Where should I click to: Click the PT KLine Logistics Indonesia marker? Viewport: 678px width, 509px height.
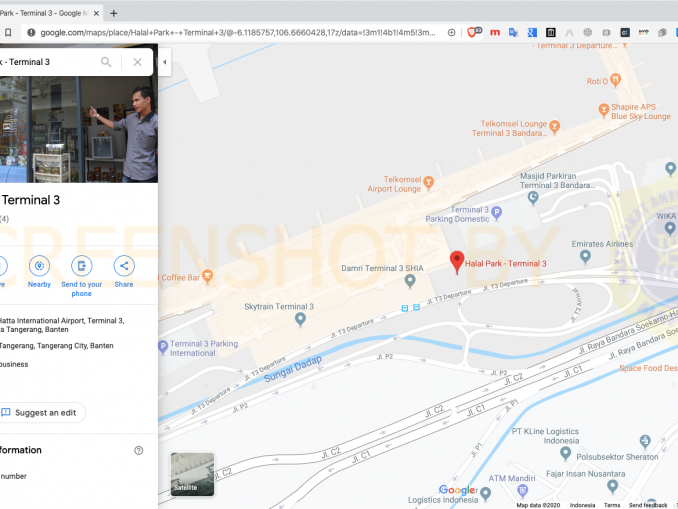coord(565,454)
